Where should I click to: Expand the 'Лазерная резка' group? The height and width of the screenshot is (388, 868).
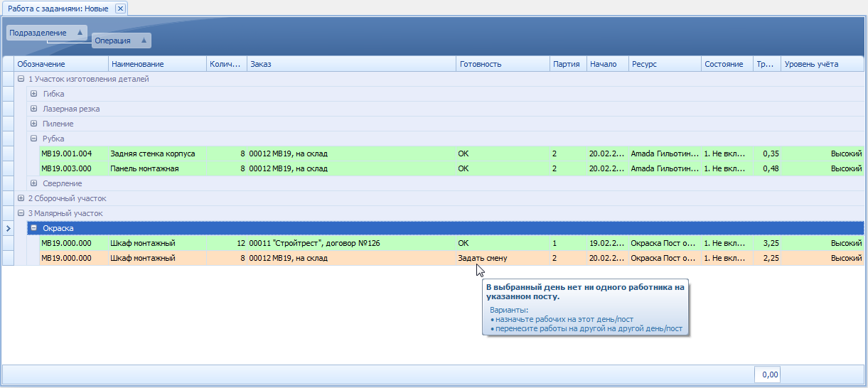click(x=34, y=109)
